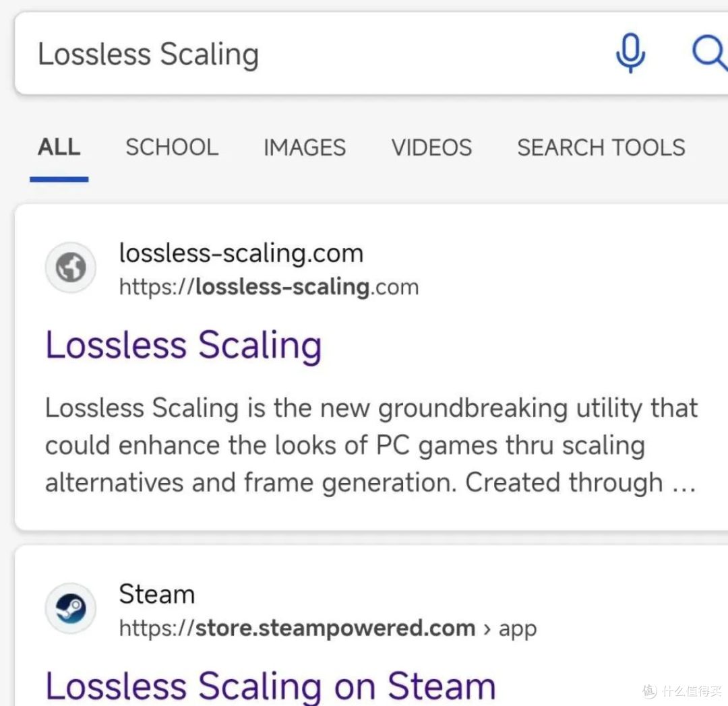Click the first search result card

[x=371, y=367]
